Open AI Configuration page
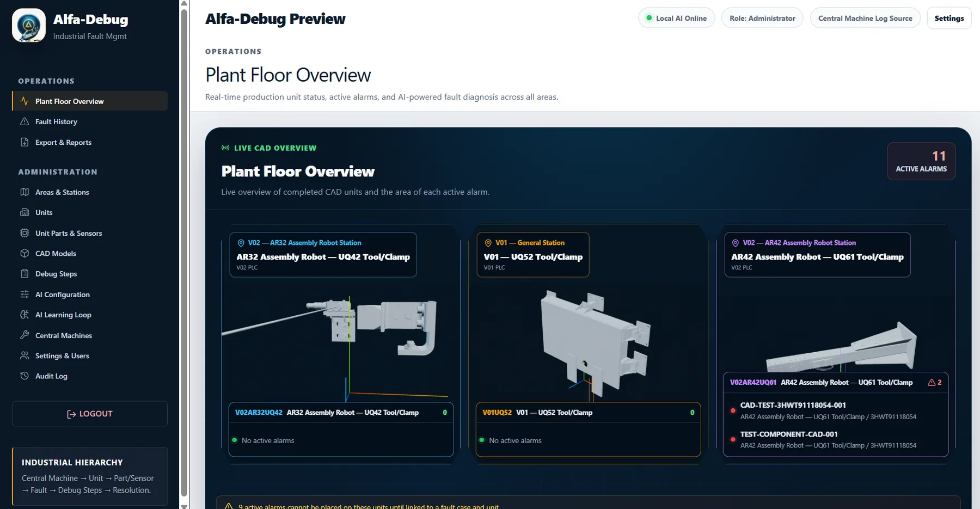 coord(90,295)
